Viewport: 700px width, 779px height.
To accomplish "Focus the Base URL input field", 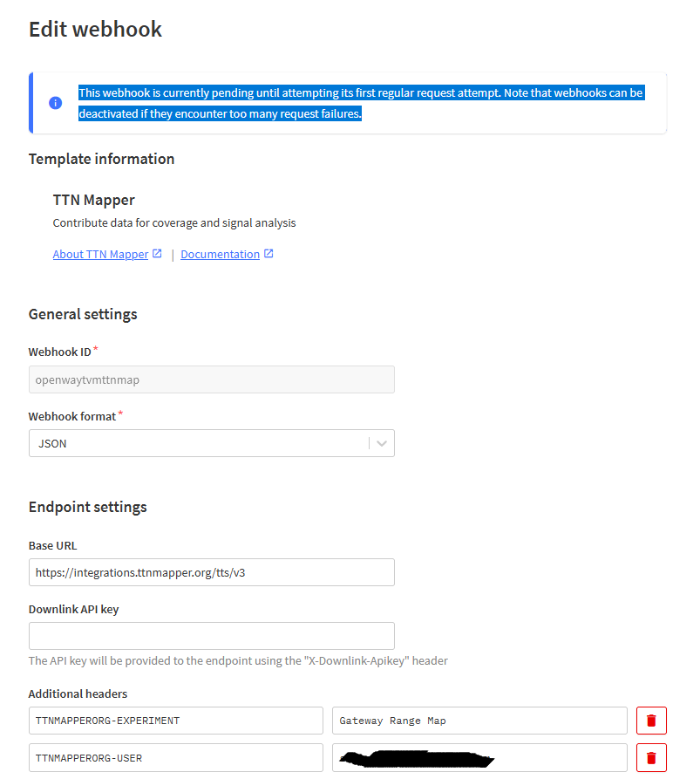I will pos(212,572).
